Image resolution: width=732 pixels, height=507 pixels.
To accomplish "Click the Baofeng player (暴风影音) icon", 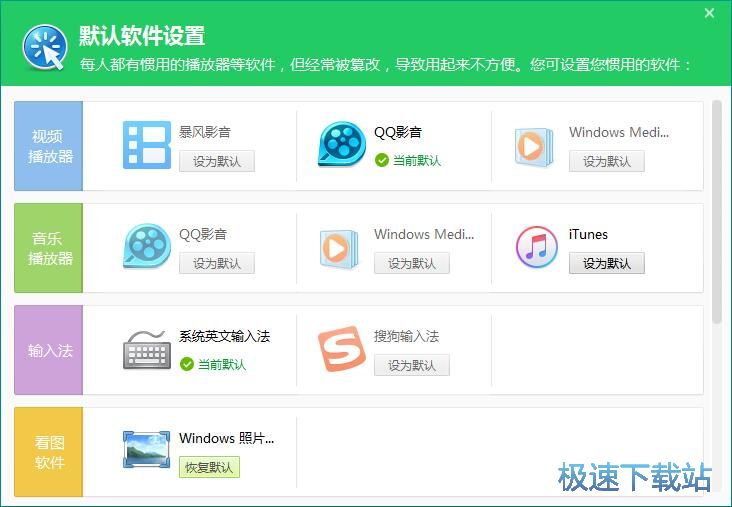I will point(147,145).
